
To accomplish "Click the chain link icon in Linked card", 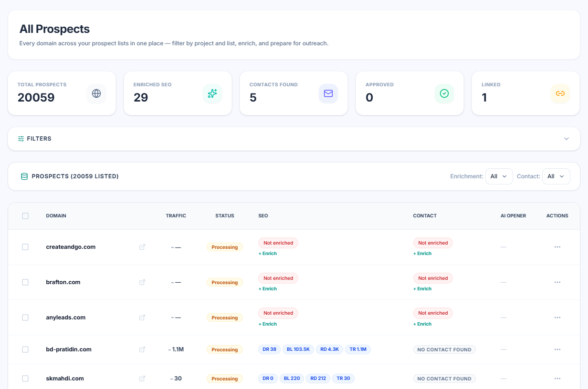I will coord(560,93).
